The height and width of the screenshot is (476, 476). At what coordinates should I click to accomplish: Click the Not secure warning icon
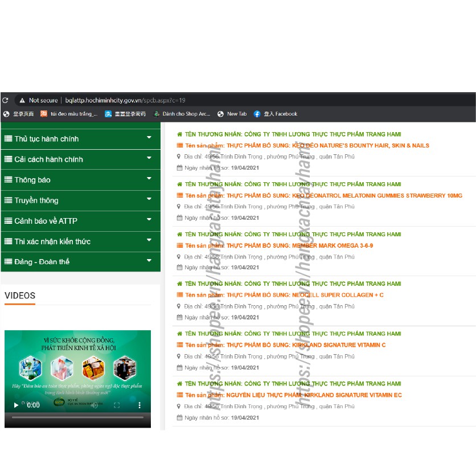point(22,100)
